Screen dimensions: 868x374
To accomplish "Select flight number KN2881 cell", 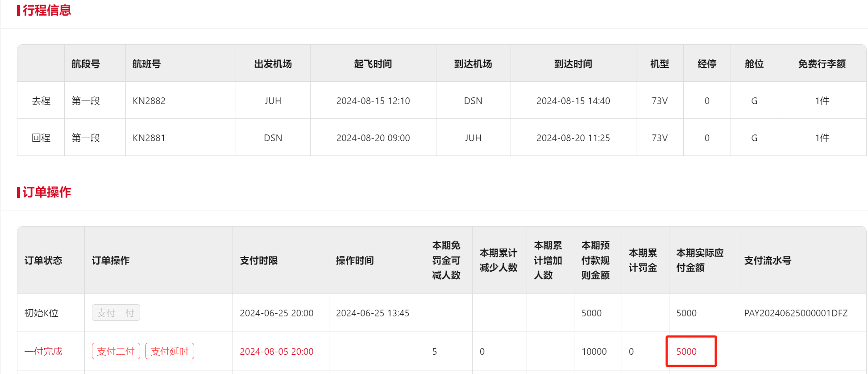I will tap(149, 138).
